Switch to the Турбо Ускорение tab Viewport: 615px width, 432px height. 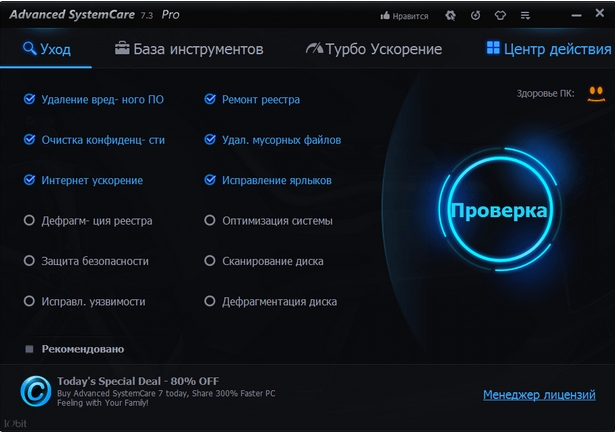click(x=373, y=49)
